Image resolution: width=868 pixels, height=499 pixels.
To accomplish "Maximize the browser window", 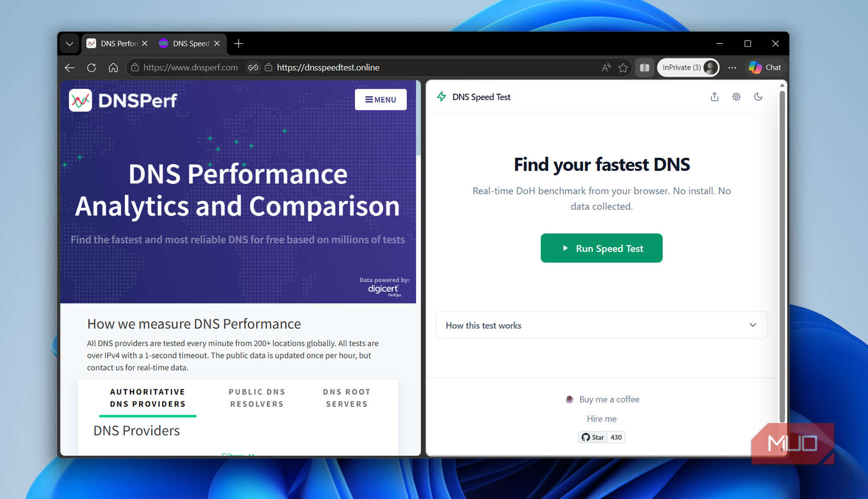I will pyautogui.click(x=748, y=44).
